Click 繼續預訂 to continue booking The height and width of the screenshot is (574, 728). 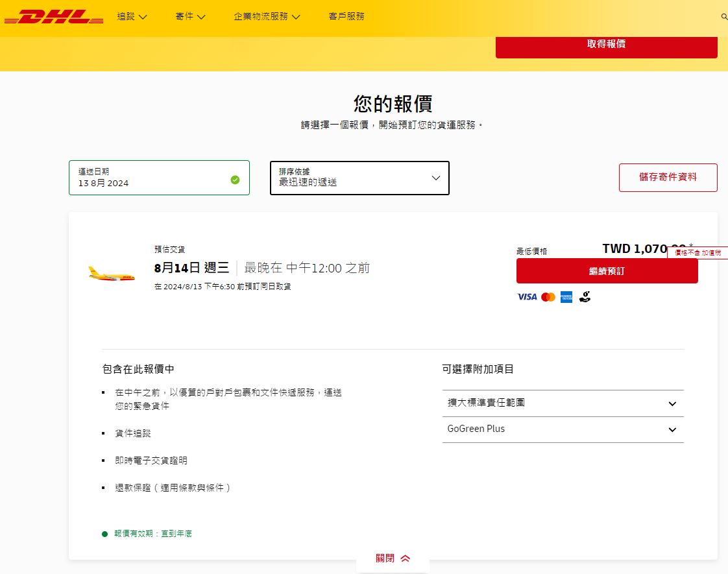coord(607,271)
